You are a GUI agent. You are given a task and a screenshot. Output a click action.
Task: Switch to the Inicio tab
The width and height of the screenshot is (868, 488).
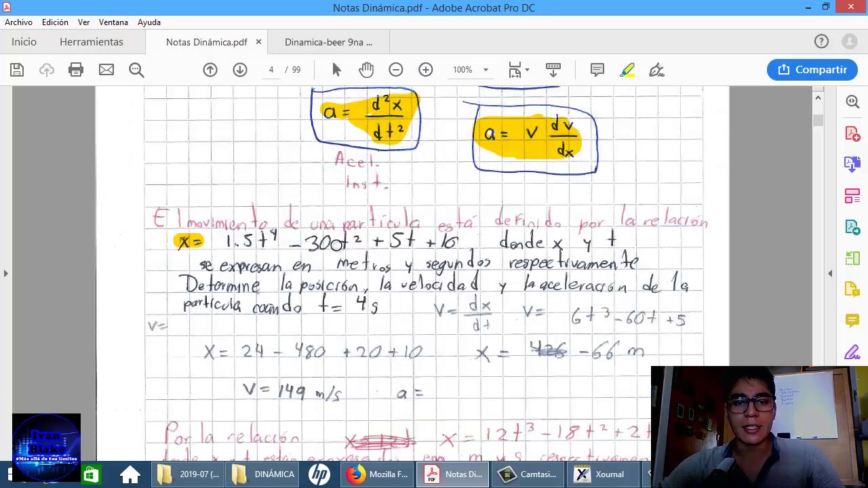click(24, 42)
